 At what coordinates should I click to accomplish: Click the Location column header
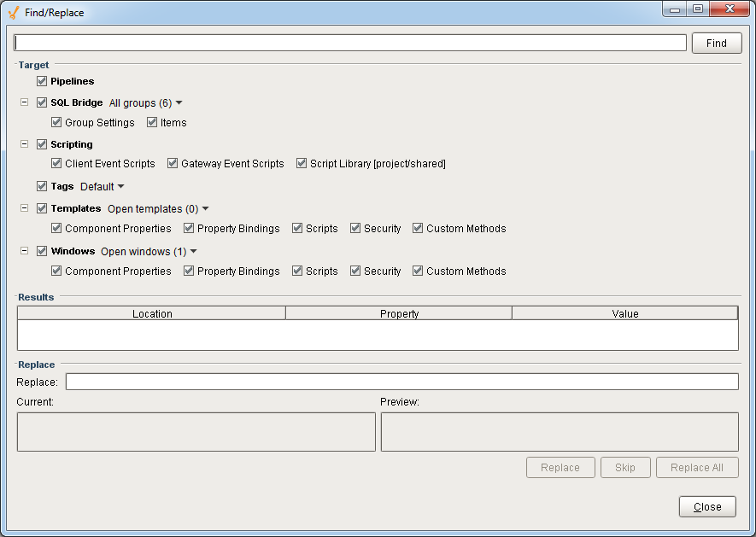(152, 313)
